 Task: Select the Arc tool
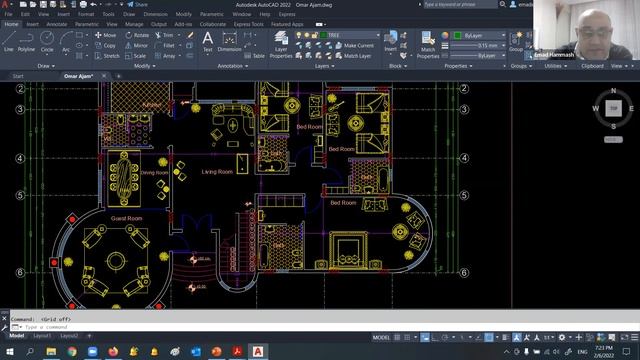point(66,42)
